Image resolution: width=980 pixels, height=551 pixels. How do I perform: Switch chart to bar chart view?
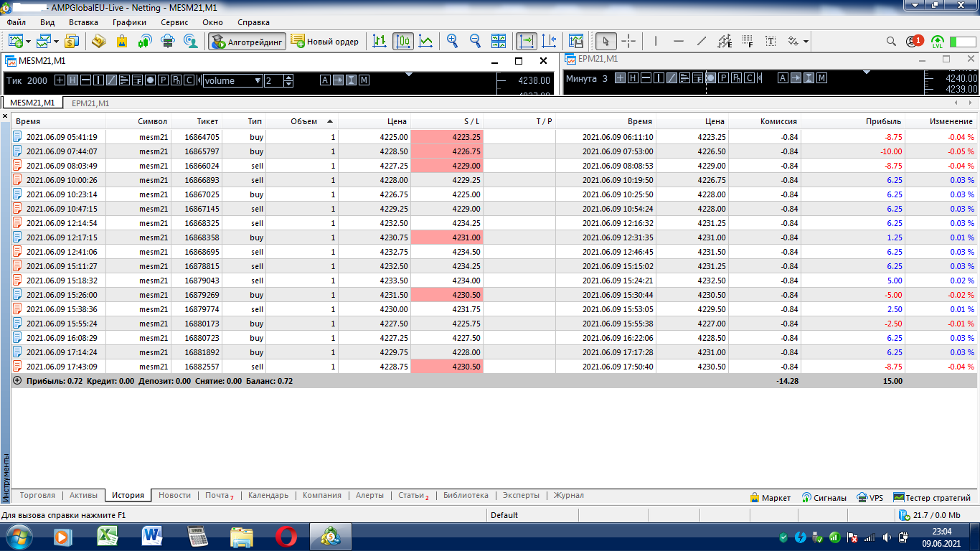tap(380, 41)
